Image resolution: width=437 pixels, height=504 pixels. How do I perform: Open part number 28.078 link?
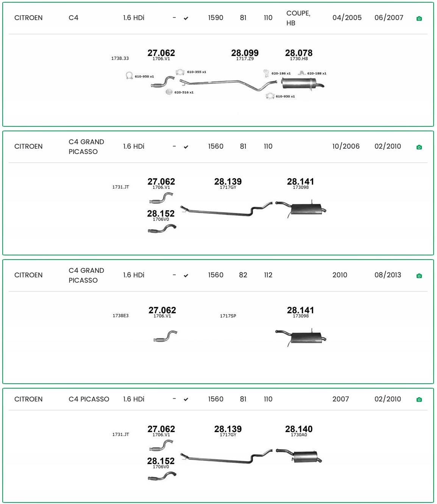point(299,53)
